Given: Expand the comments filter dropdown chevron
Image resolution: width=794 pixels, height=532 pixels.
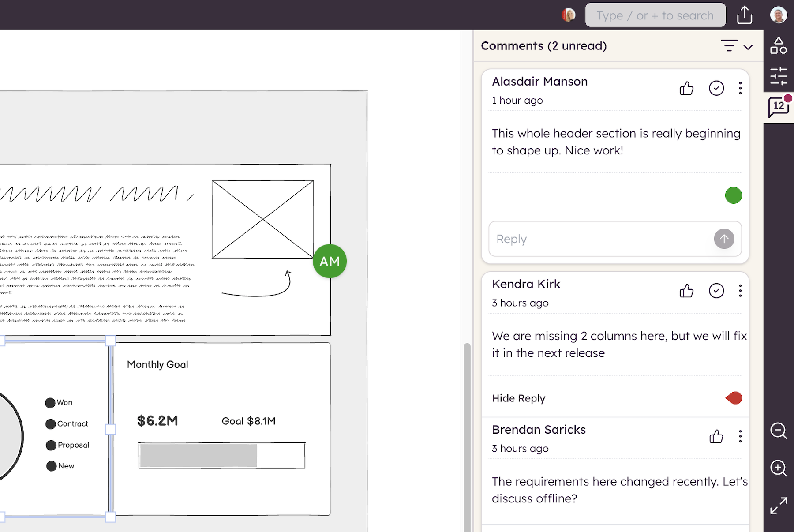Looking at the screenshot, I should 748,47.
